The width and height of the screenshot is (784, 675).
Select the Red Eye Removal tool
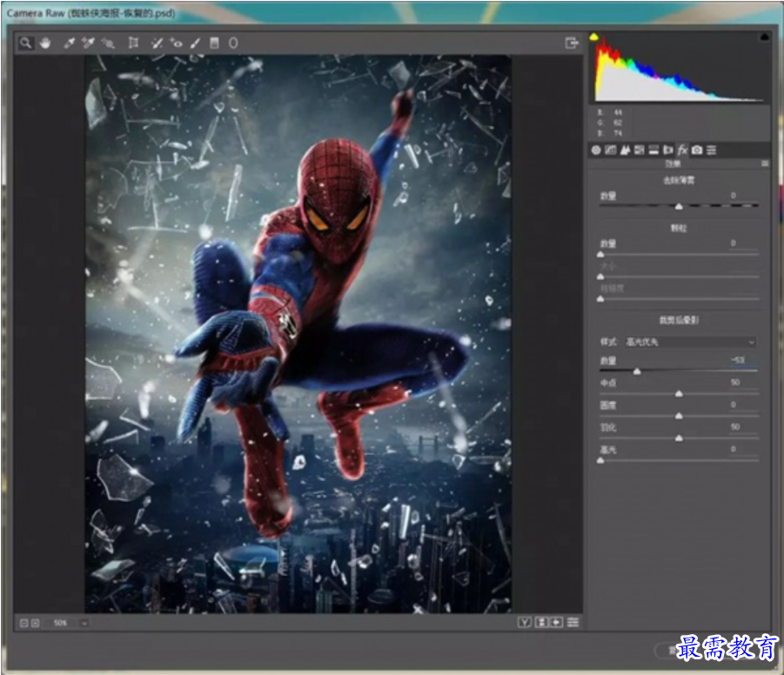pos(176,43)
